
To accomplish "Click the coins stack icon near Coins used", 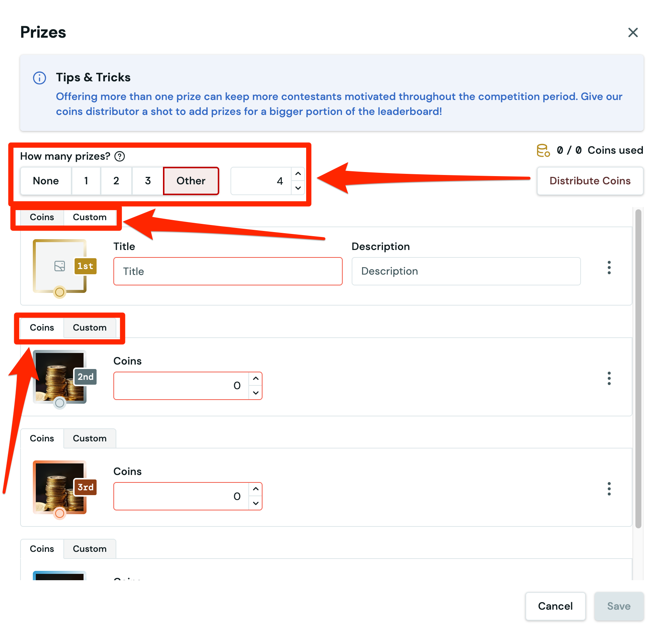I will [x=543, y=150].
